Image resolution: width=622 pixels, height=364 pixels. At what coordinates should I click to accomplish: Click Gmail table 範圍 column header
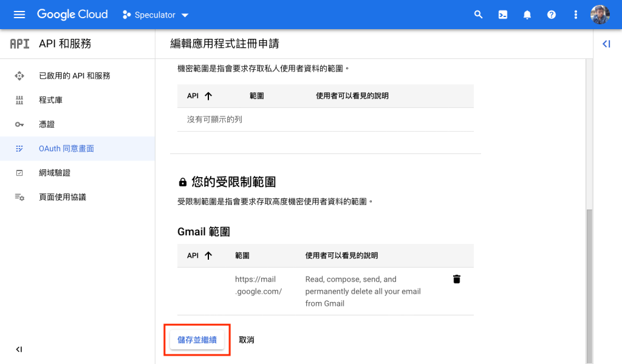242,255
